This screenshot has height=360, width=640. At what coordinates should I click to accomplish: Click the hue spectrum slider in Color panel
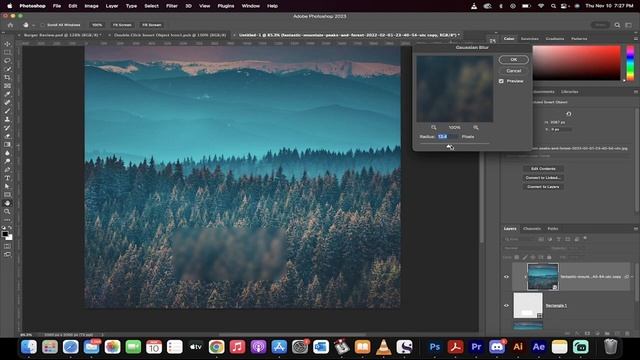click(x=630, y=62)
